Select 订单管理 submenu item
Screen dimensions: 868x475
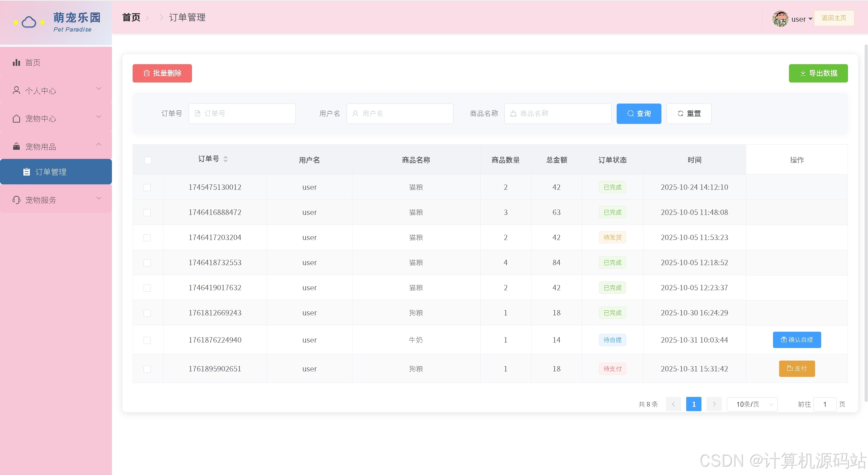(56, 172)
